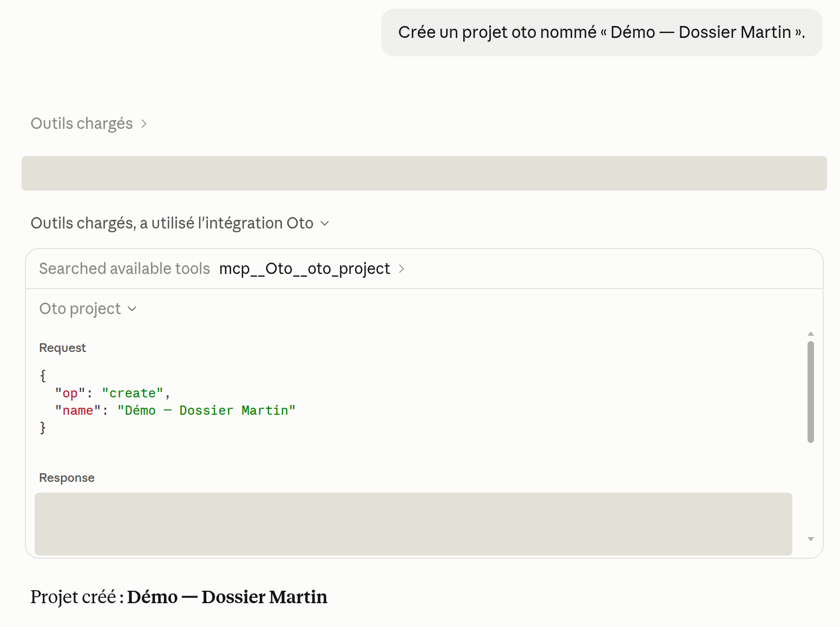840x627 pixels.
Task: Click 'Outils chargés, a utilisé l'intégration Oto' header
Action: click(172, 223)
